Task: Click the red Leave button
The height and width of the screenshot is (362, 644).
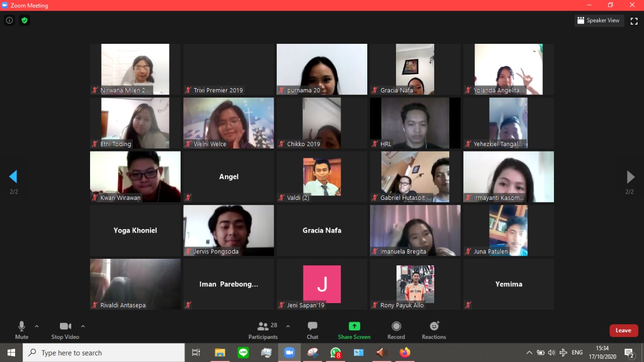Action: point(624,330)
